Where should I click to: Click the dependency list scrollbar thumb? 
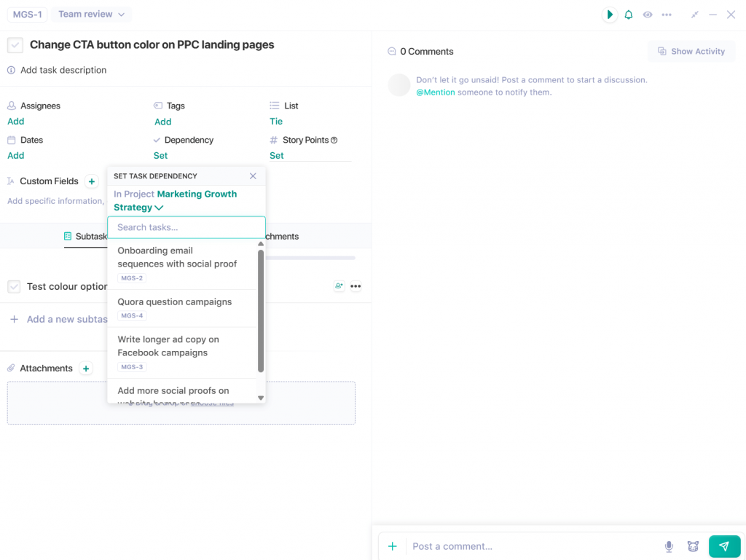(x=261, y=311)
